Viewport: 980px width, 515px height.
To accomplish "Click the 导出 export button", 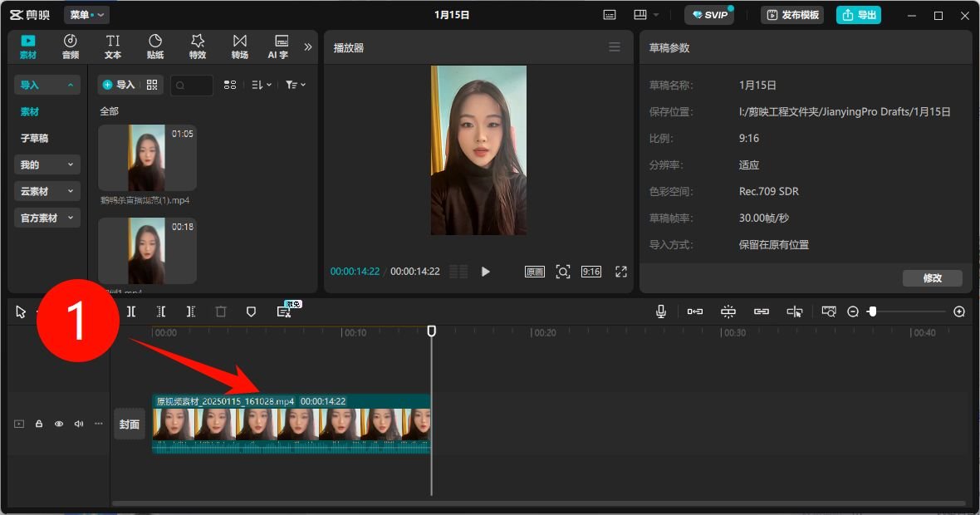I will click(x=859, y=15).
